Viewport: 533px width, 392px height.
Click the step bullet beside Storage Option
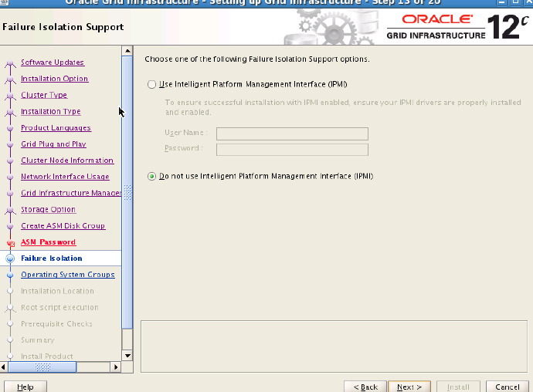(x=10, y=210)
